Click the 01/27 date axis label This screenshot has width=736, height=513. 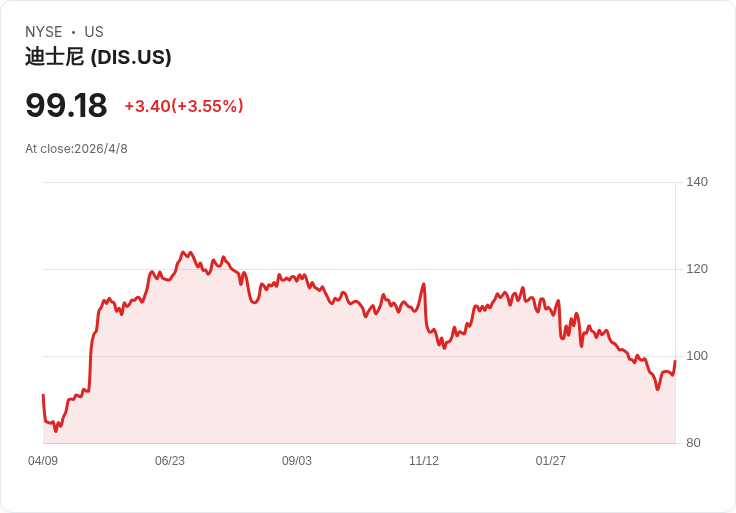click(551, 460)
